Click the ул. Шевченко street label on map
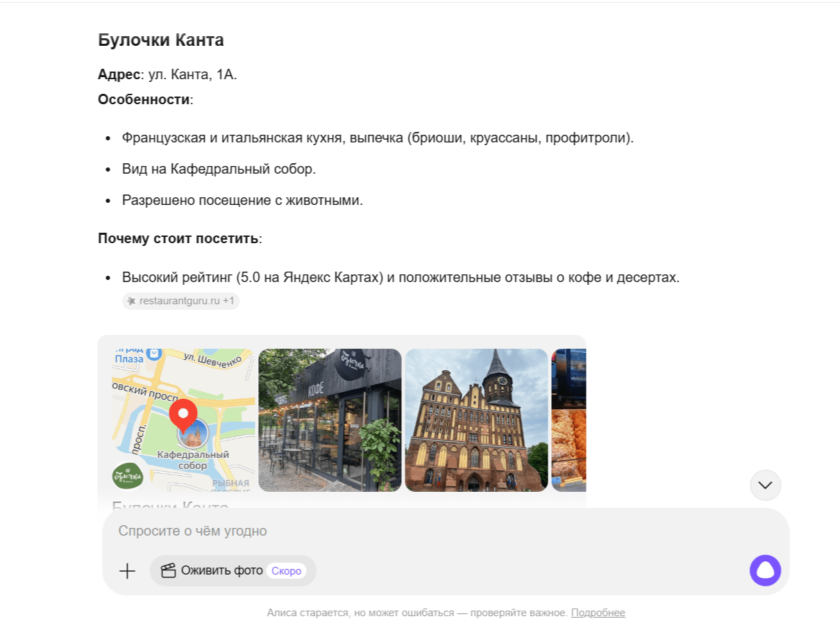 click(x=212, y=358)
